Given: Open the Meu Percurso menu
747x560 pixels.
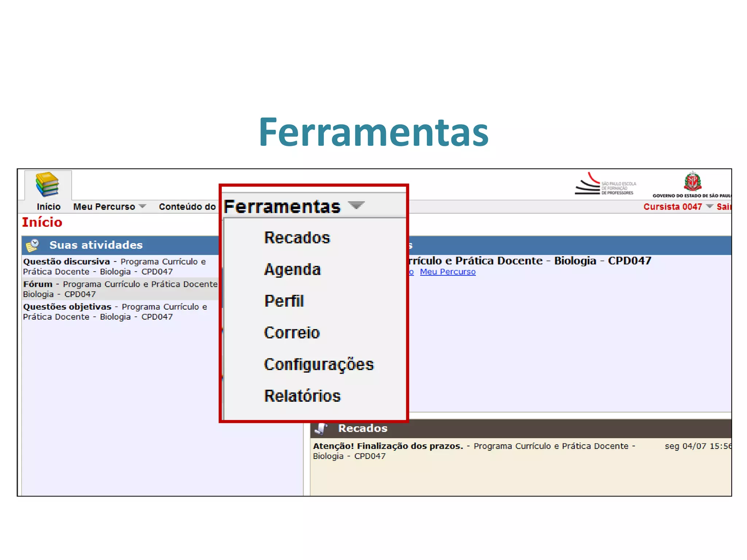Looking at the screenshot, I should click(x=104, y=207).
